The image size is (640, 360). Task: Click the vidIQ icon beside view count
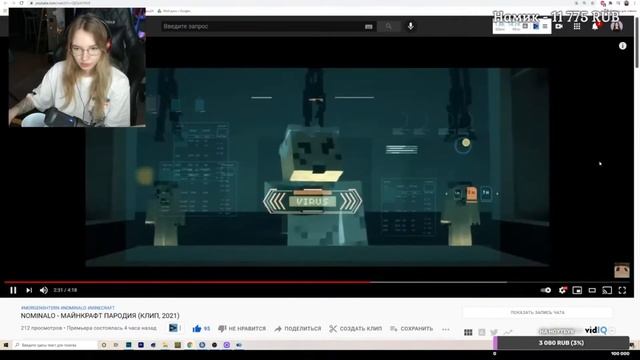(173, 328)
